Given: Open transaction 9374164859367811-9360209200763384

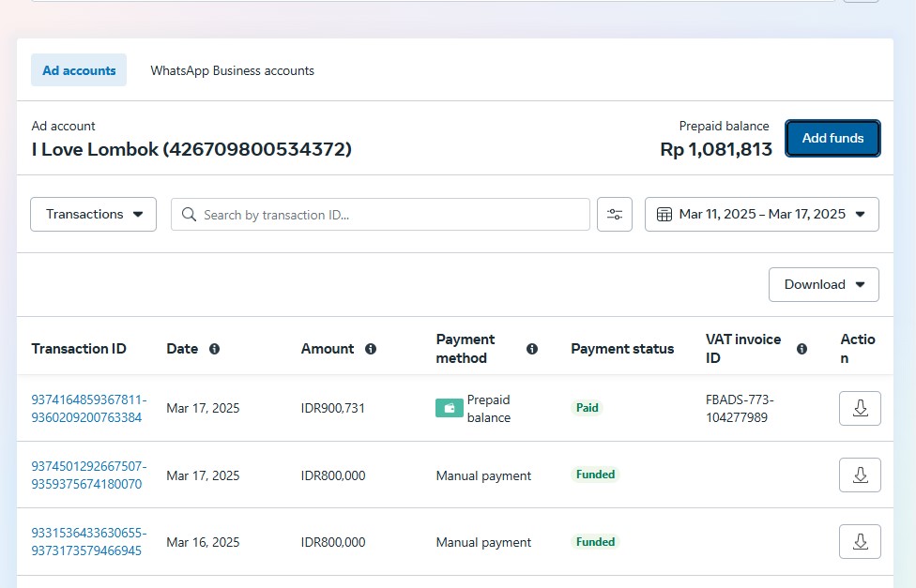Looking at the screenshot, I should (x=88, y=408).
